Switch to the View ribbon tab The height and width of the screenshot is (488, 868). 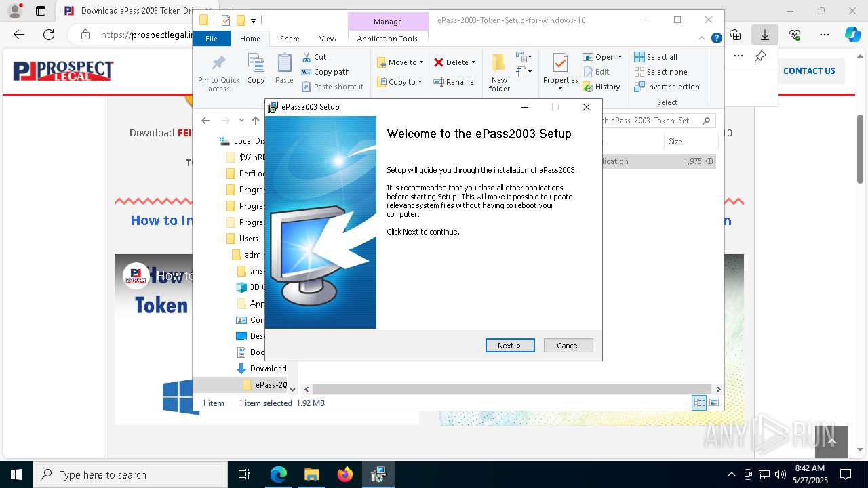coord(328,39)
